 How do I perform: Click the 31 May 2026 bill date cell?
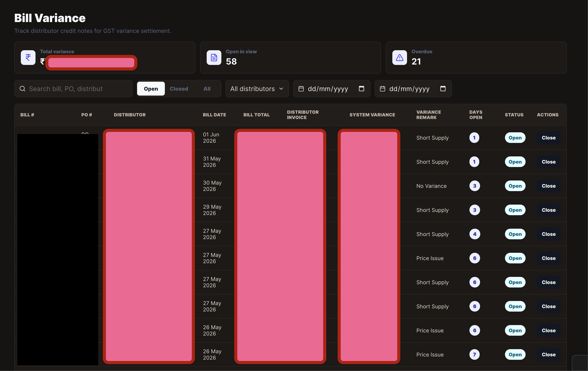pyautogui.click(x=212, y=162)
